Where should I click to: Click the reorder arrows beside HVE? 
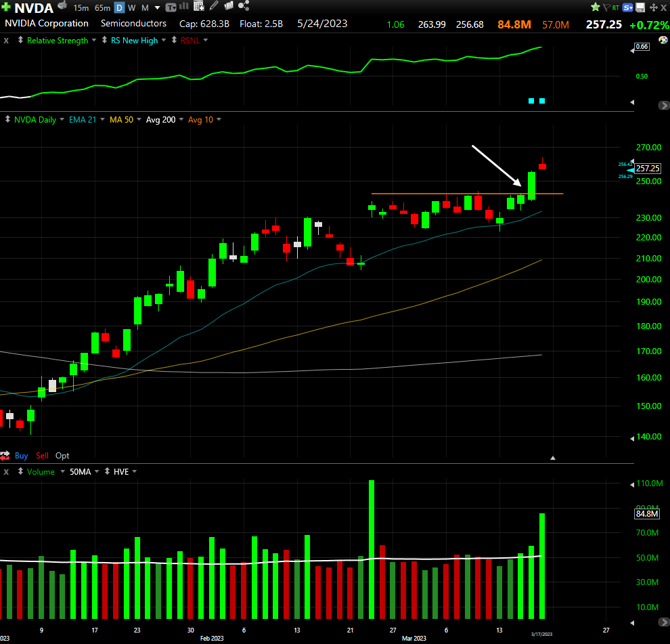(x=107, y=471)
